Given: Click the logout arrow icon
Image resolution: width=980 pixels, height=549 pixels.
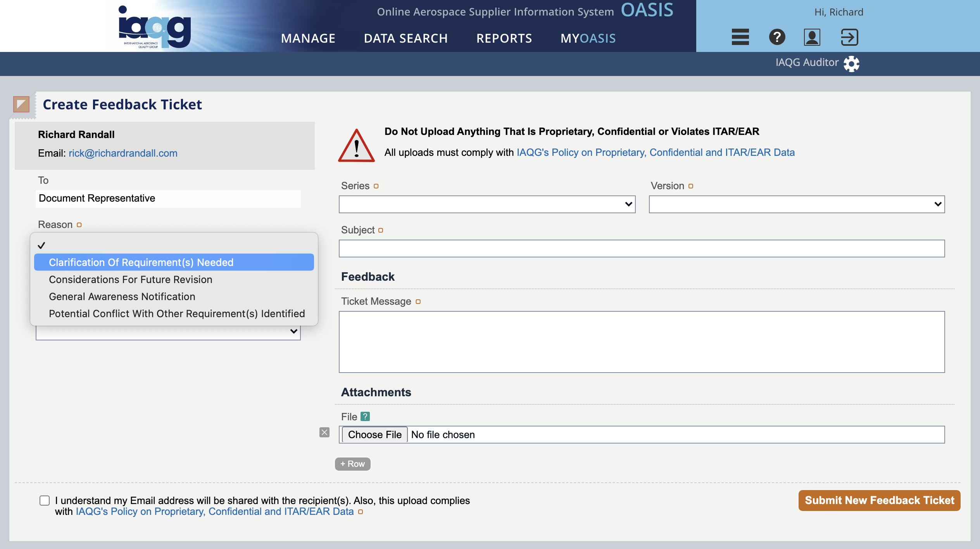Looking at the screenshot, I should click(849, 37).
